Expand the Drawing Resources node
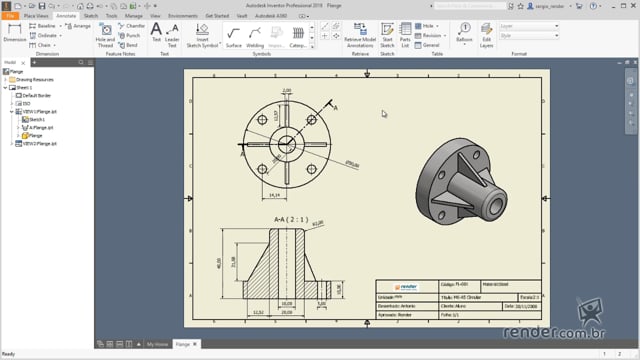 point(5,80)
